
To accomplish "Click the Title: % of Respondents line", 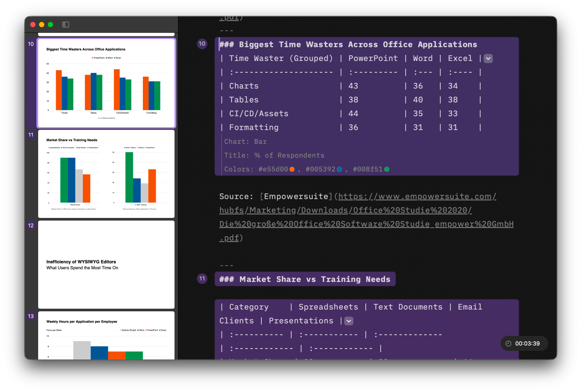I will coord(273,155).
